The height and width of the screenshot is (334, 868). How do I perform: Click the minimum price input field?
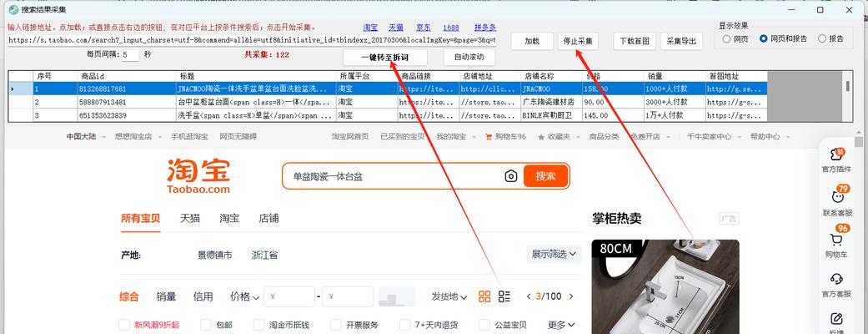click(289, 296)
